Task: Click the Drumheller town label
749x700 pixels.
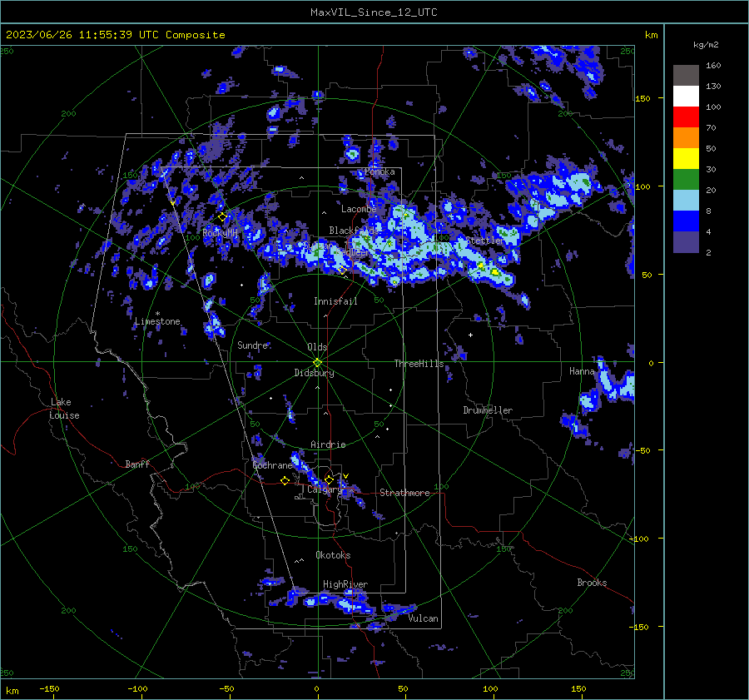Action: [x=488, y=410]
